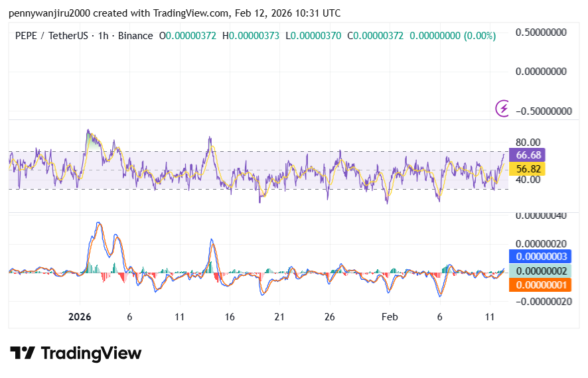Select the 1h interval label
This screenshot has width=588, height=378.
102,36
